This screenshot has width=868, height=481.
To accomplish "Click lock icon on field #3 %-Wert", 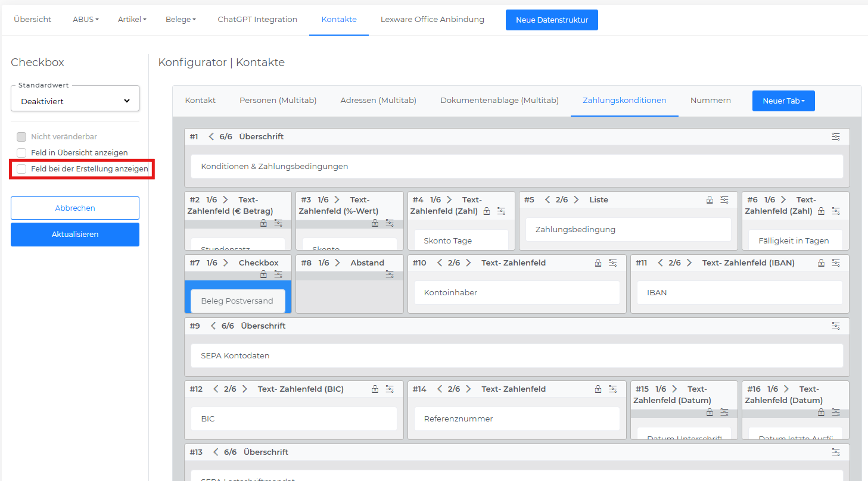I will 375,223.
